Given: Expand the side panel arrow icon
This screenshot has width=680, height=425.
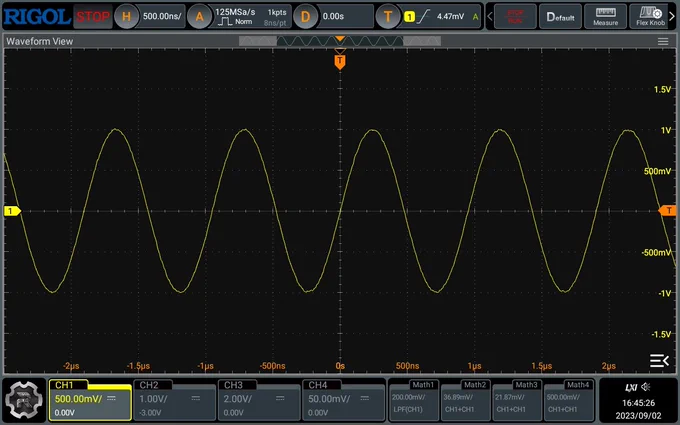Looking at the screenshot, I should click(659, 360).
